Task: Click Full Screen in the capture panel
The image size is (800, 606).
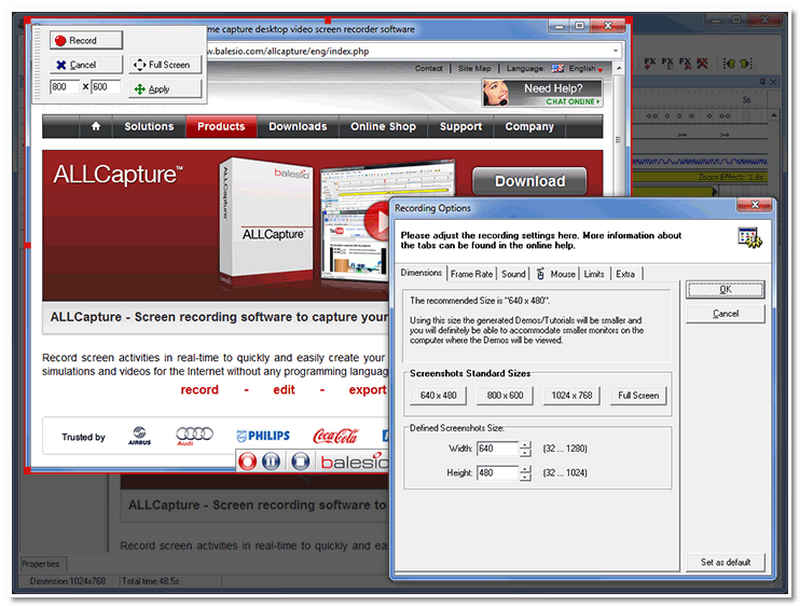Action: pyautogui.click(x=164, y=65)
